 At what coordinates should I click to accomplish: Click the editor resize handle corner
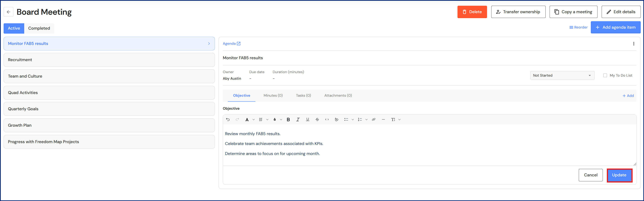tap(635, 164)
